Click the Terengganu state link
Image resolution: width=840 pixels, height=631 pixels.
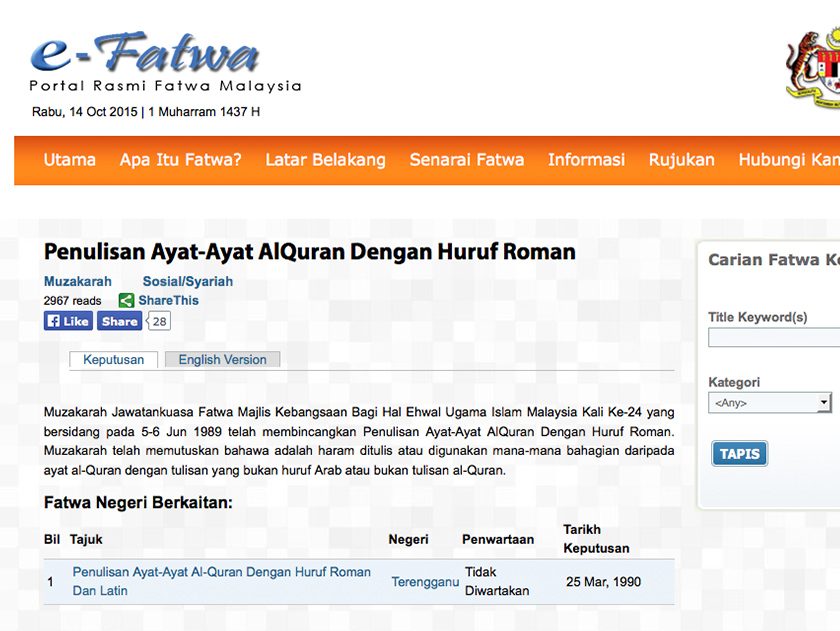[424, 581]
